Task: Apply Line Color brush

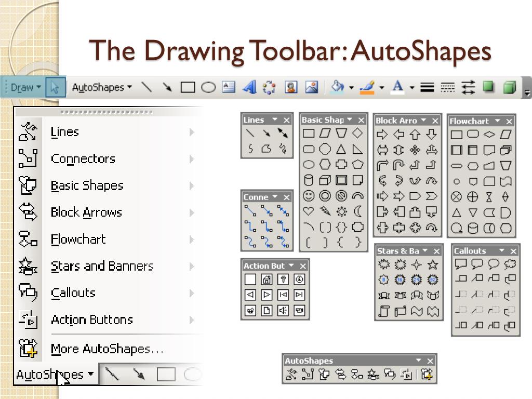Action: 367,87
